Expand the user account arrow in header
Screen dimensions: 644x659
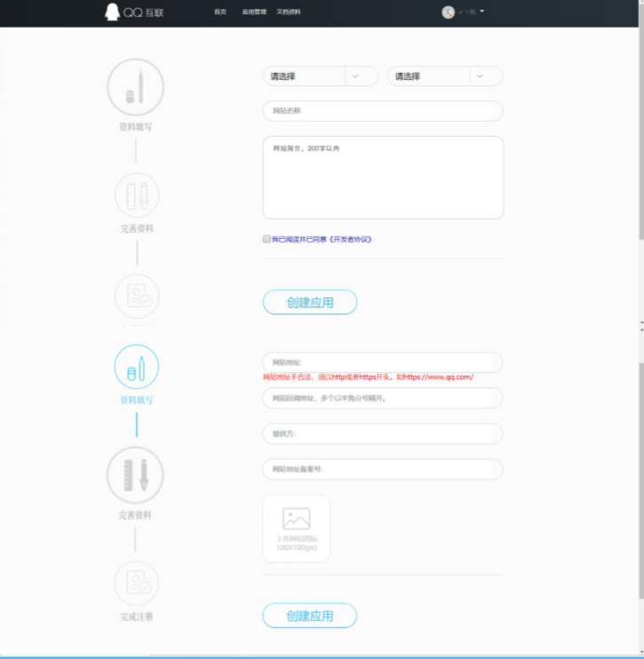click(x=481, y=12)
